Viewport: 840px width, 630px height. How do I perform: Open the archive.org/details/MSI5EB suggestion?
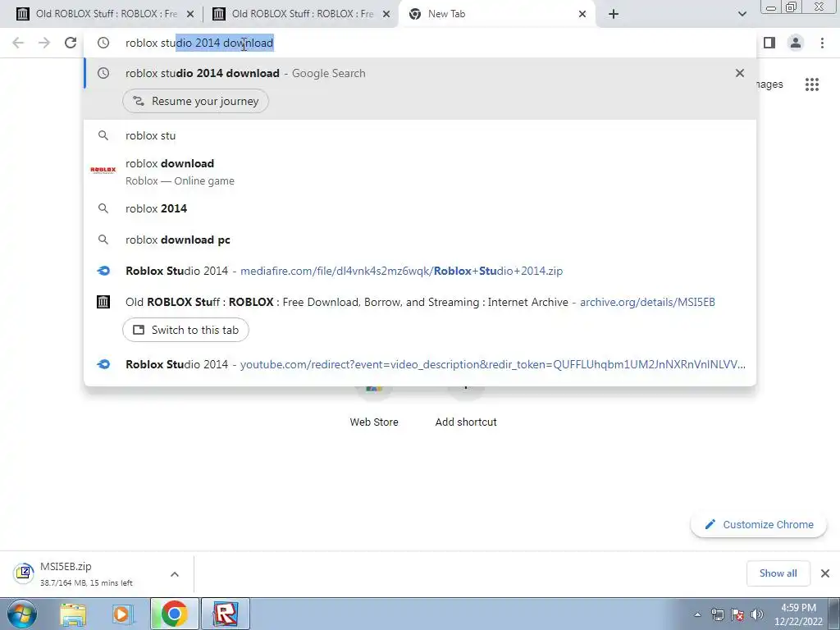coord(420,302)
